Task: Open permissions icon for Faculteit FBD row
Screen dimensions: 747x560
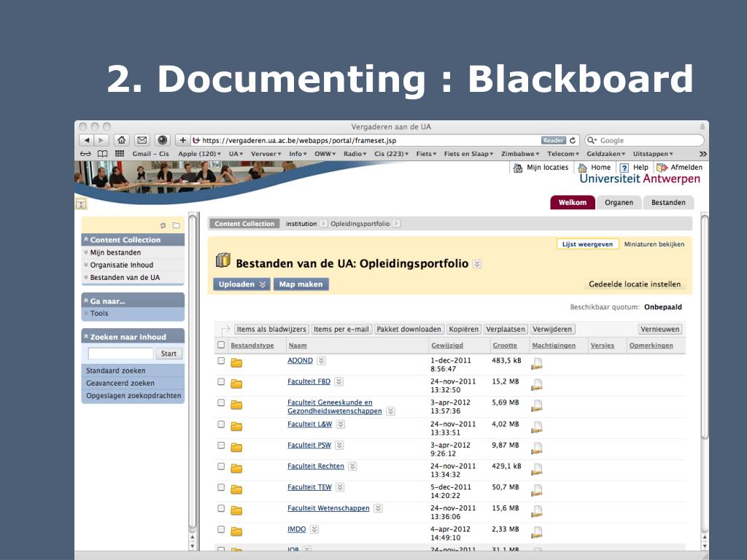Action: pyautogui.click(x=537, y=384)
